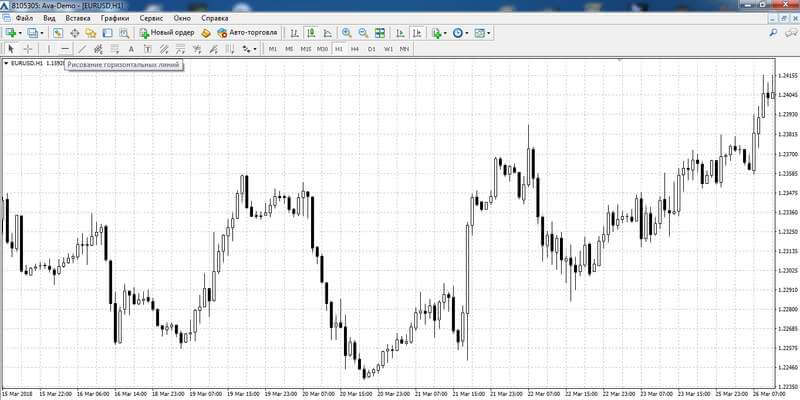Click the Новый ордер button
The image size is (800, 400).
pyautogui.click(x=167, y=33)
